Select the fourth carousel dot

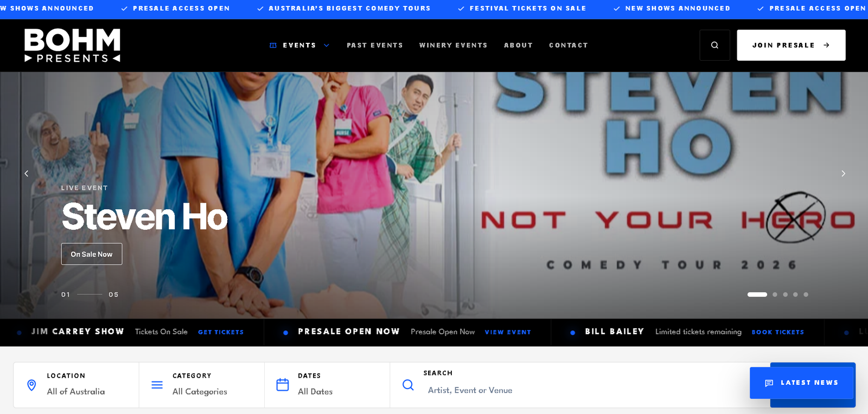pyautogui.click(x=795, y=295)
